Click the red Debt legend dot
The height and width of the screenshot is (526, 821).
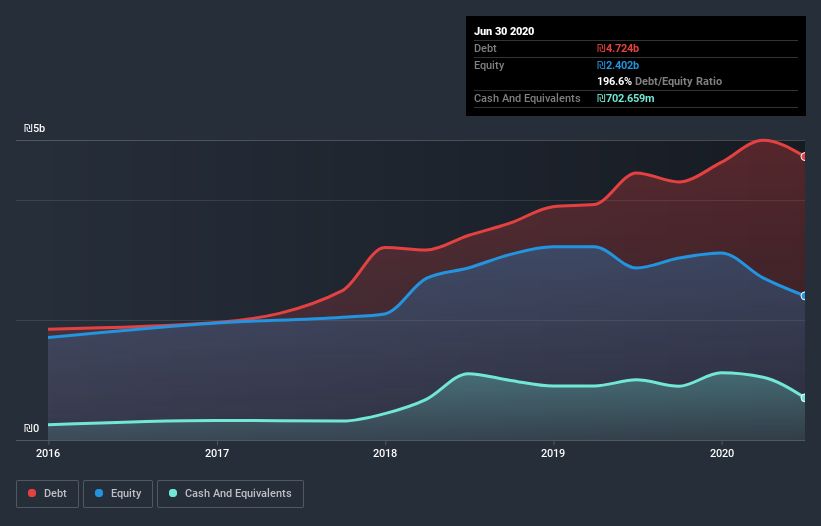(32, 493)
